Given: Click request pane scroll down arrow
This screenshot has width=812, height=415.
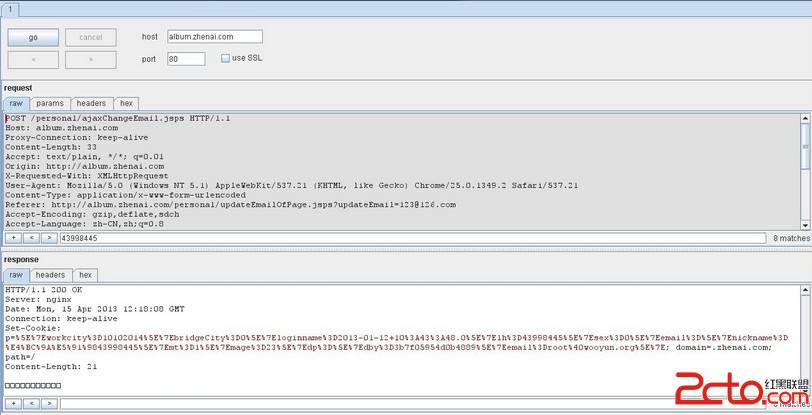Looking at the screenshot, I should coord(805,225).
